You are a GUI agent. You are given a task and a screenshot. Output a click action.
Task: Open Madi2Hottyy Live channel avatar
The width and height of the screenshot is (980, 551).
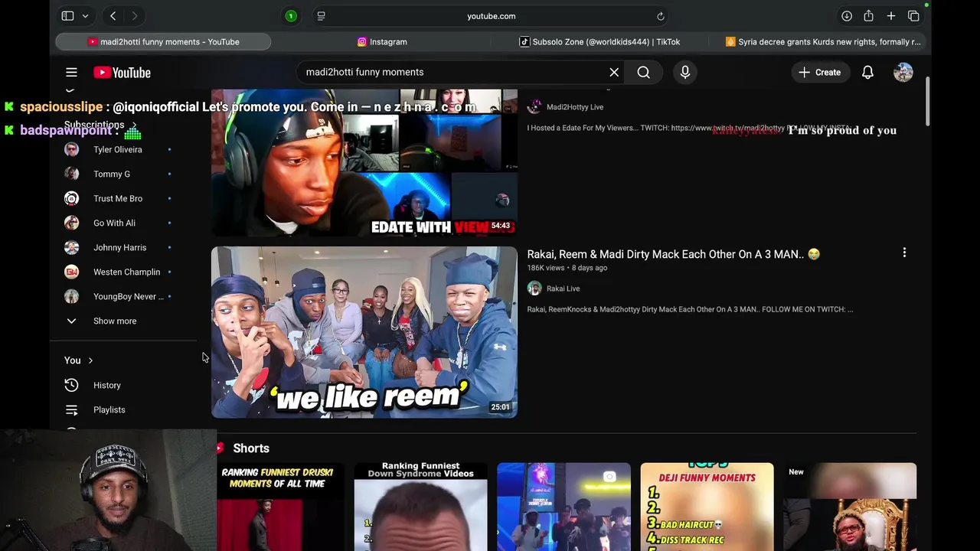click(x=534, y=107)
